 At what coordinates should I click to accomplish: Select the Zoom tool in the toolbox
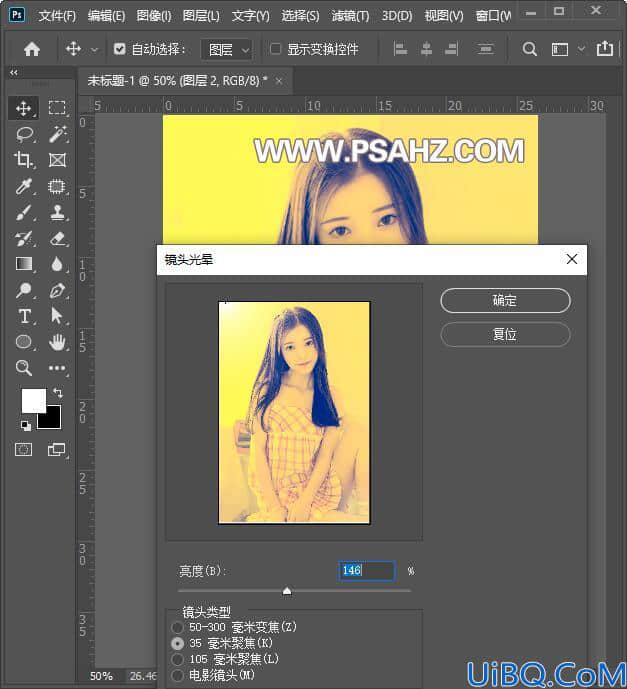pyautogui.click(x=24, y=368)
